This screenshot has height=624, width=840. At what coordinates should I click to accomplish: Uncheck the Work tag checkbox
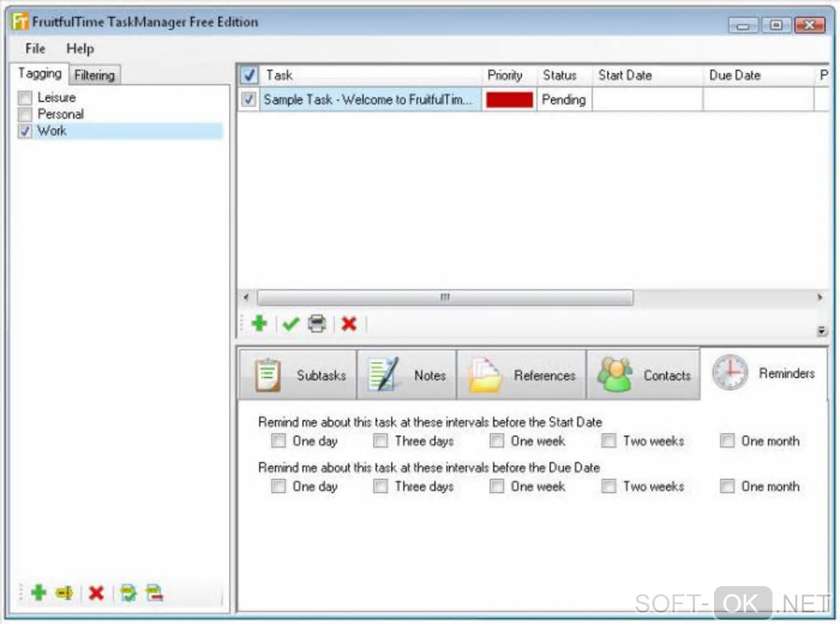click(x=25, y=131)
